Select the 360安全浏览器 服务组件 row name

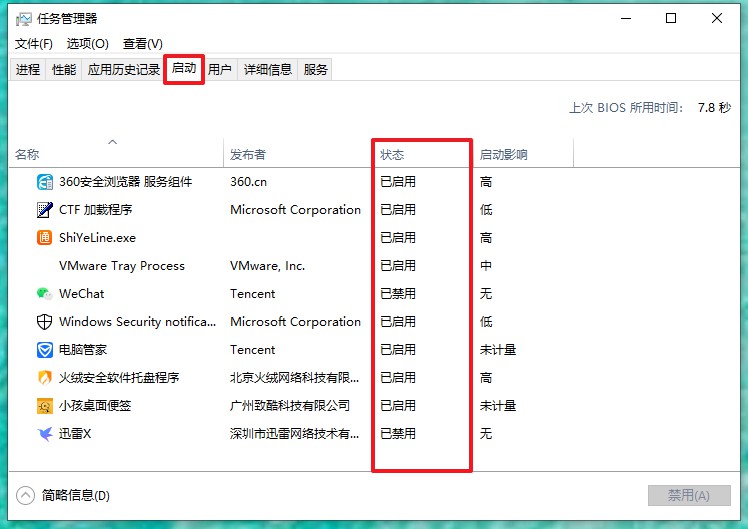click(x=125, y=182)
